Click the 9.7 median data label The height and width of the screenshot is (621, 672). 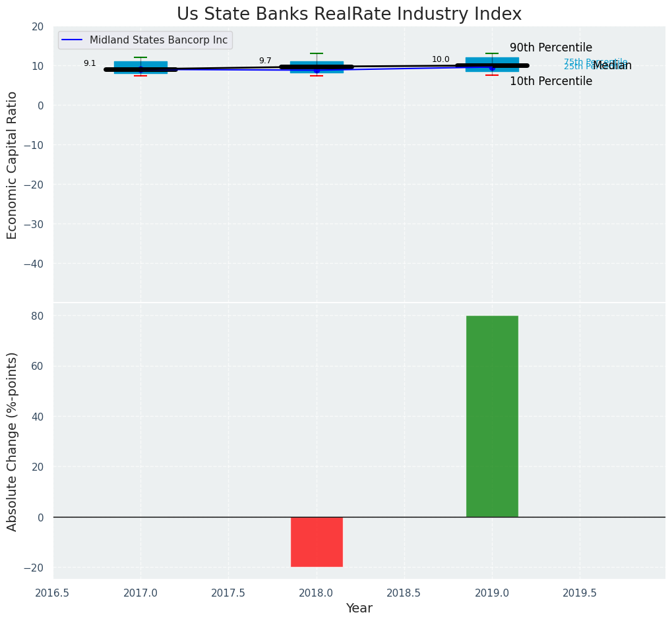click(265, 61)
